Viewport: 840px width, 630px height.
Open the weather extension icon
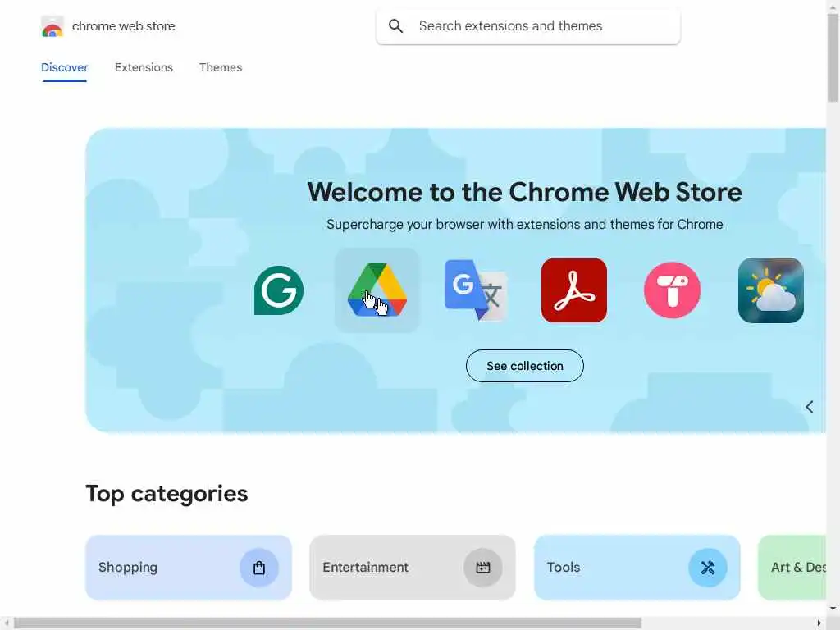click(770, 290)
